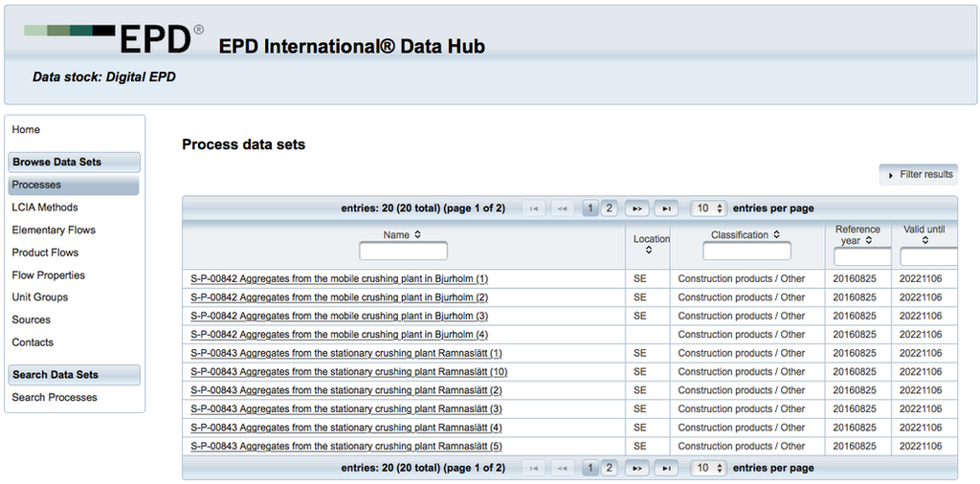Jump to last page in bottom paginator

[667, 468]
